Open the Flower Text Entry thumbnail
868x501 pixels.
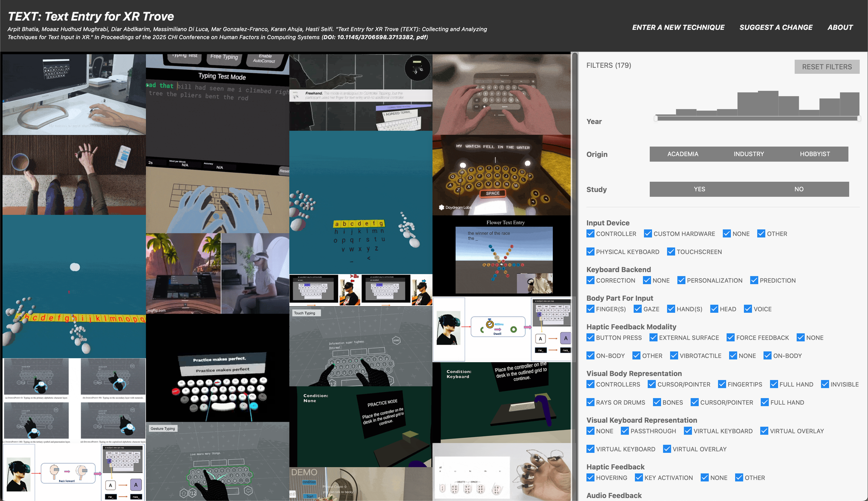pyautogui.click(x=502, y=256)
